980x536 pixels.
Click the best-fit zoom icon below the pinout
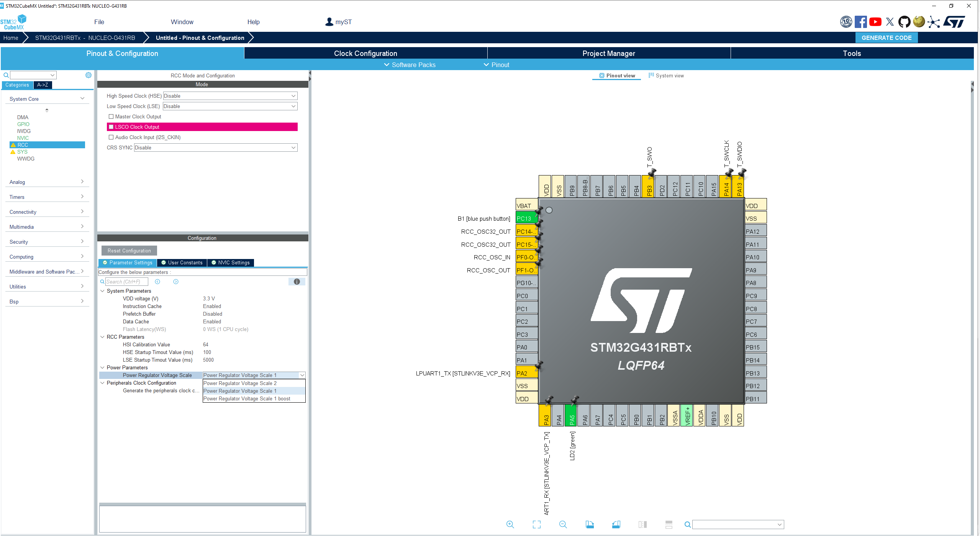pyautogui.click(x=536, y=525)
